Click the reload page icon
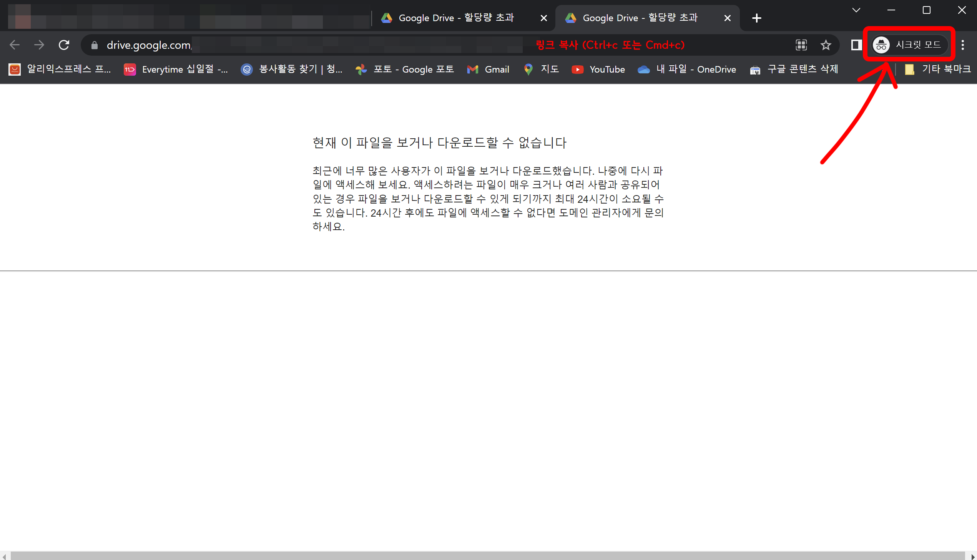Viewport: 977px width, 560px height. [x=64, y=45]
